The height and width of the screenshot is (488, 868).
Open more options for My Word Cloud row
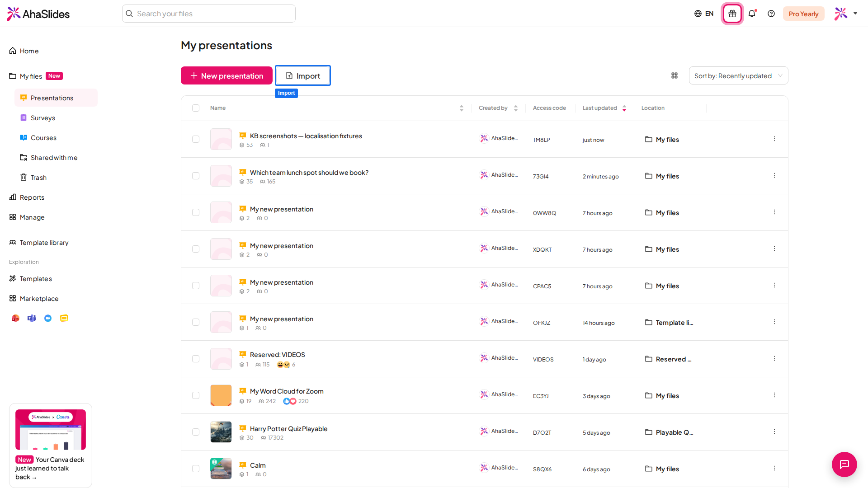pos(774,395)
